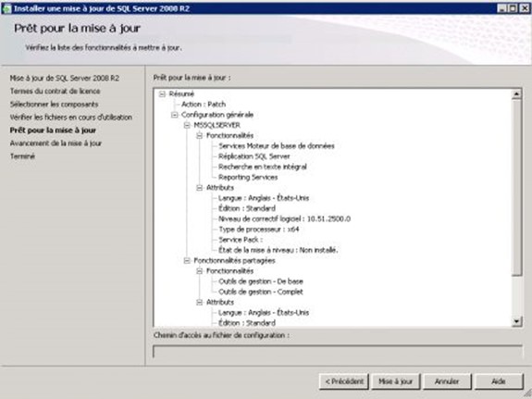532x399 pixels.
Task: Click the Configuration générale label
Action: 217,115
